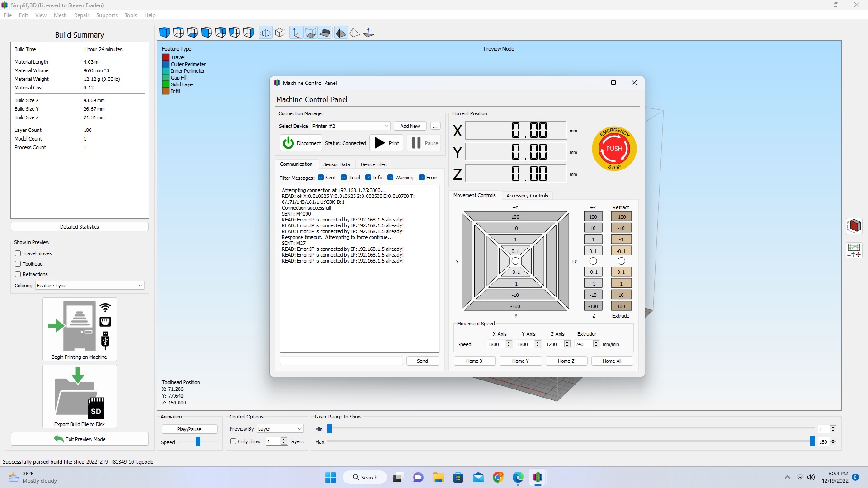Select solid model rendering pyramid icon
Image resolution: width=868 pixels, height=488 pixels.
coord(341,33)
